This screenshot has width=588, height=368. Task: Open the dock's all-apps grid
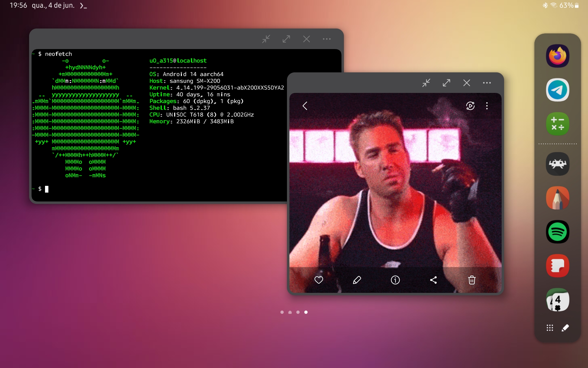point(550,328)
